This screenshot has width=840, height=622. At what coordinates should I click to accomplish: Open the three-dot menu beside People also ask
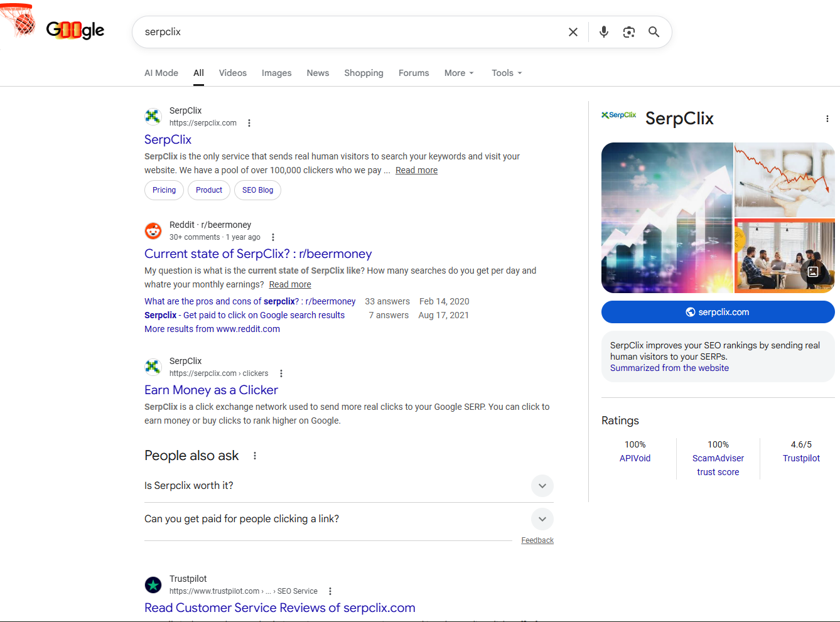point(254,455)
